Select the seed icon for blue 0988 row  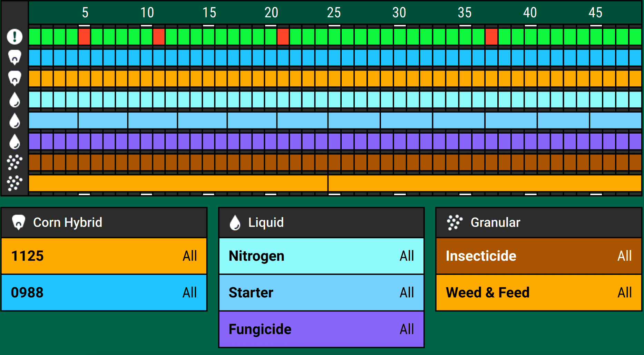(x=14, y=58)
